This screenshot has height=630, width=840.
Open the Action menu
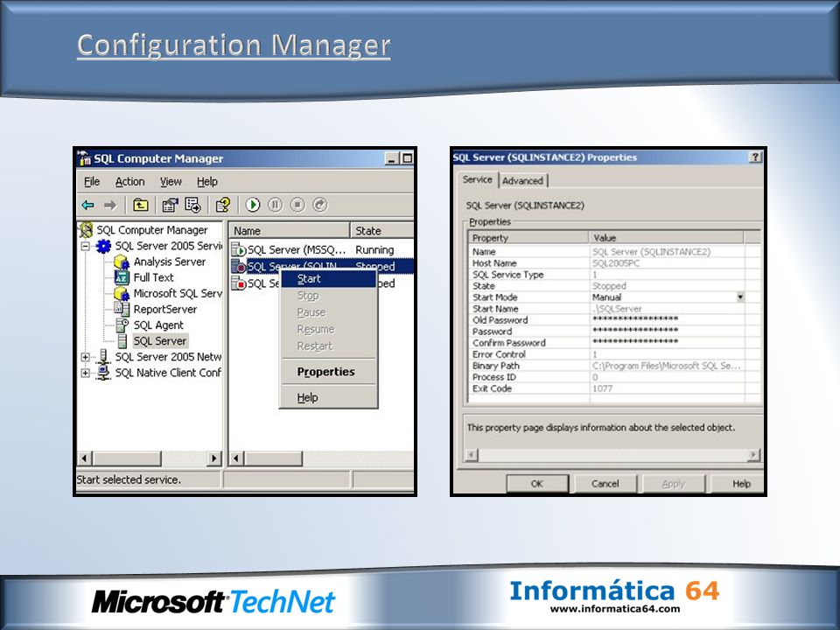pyautogui.click(x=130, y=182)
